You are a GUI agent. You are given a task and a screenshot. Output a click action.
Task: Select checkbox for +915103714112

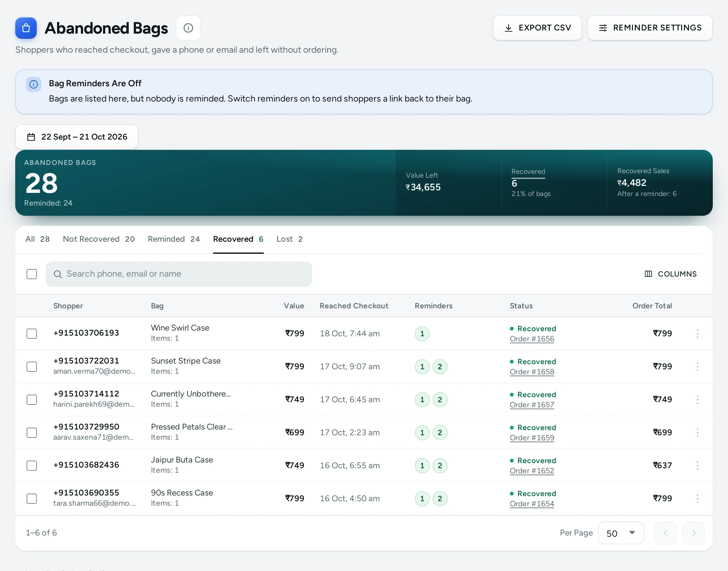point(32,399)
